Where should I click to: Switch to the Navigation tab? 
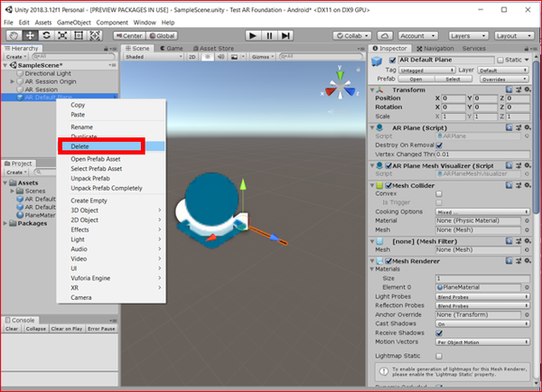(x=435, y=49)
